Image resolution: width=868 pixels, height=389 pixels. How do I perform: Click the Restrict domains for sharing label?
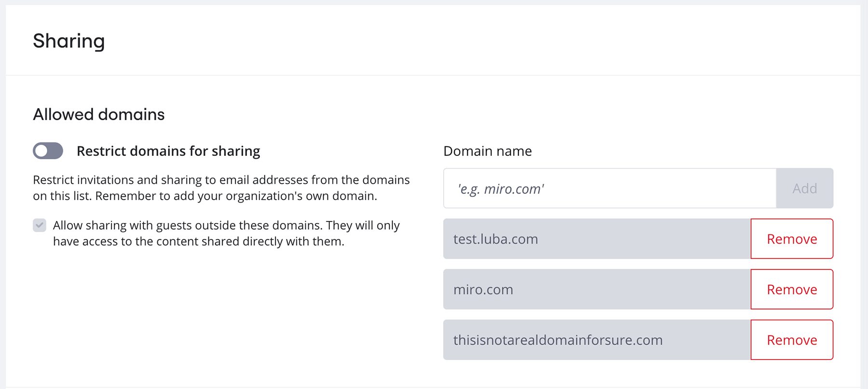click(168, 151)
